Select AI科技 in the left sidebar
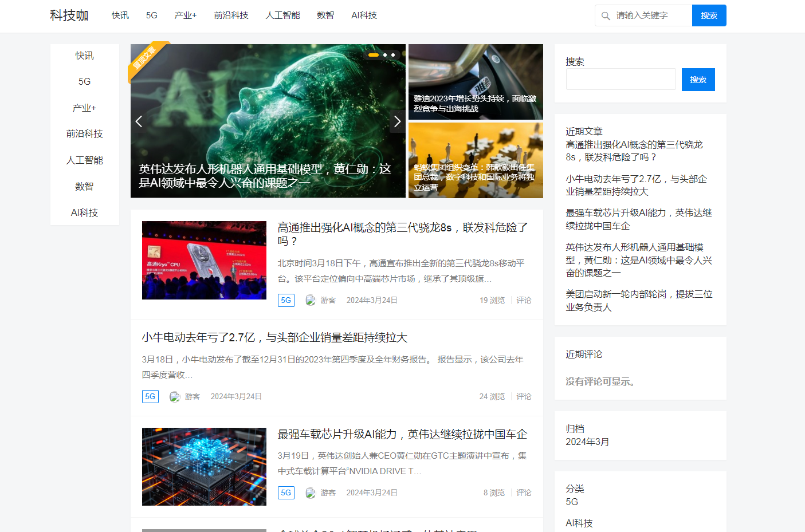Viewport: 805px width, 532px height. pyautogui.click(x=85, y=212)
